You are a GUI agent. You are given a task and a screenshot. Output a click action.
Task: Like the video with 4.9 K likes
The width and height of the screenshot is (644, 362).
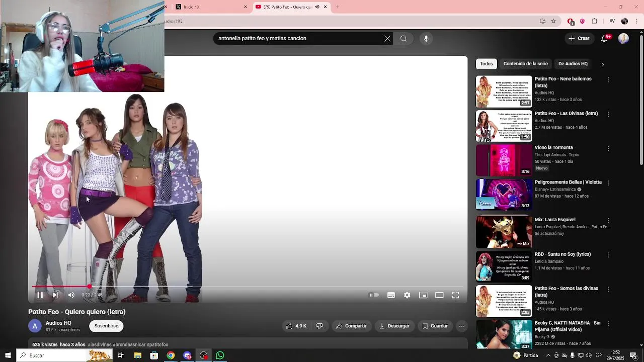296,326
